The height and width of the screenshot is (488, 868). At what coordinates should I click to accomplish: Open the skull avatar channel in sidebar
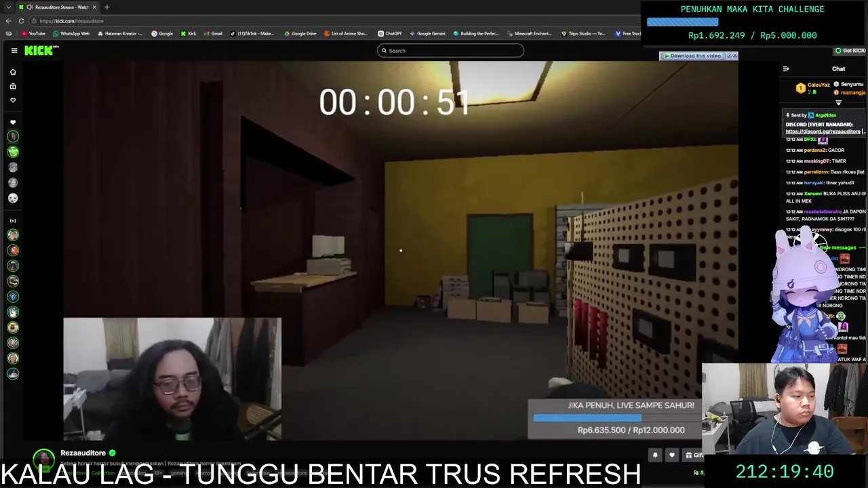click(13, 198)
